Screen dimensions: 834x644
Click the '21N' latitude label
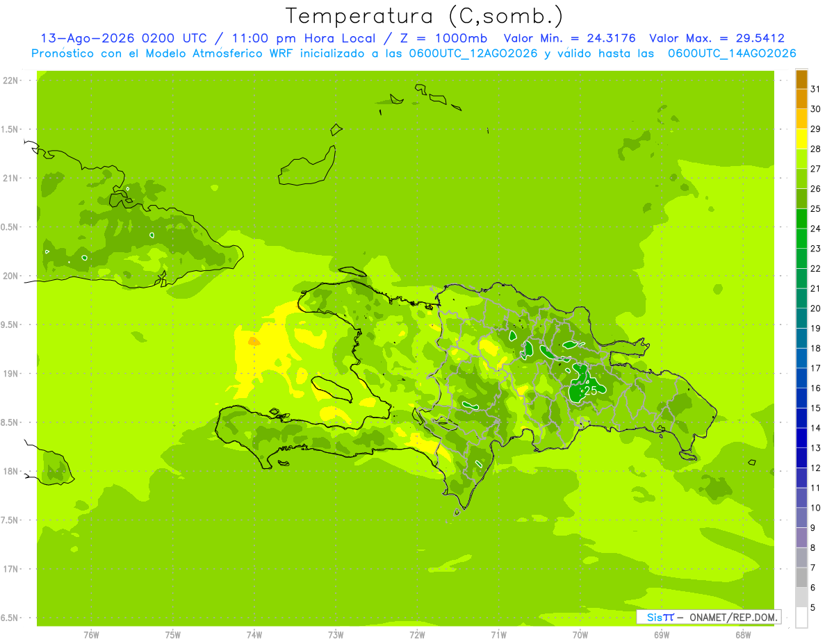(x=10, y=178)
